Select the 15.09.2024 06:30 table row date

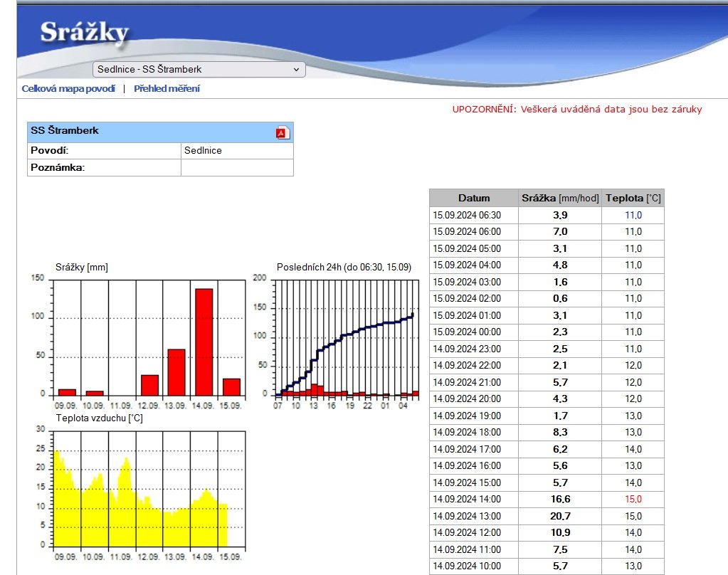pos(467,215)
